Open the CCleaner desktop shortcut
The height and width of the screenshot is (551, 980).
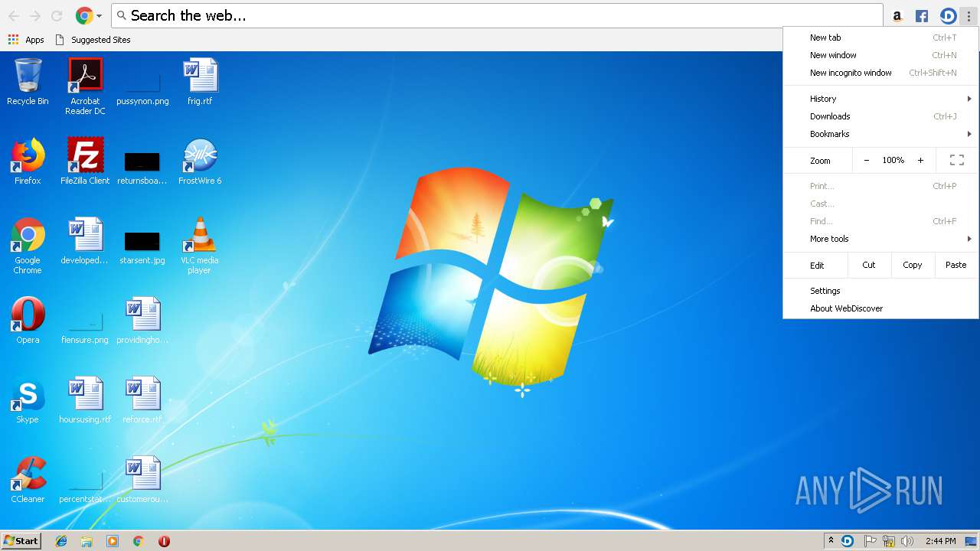[28, 480]
